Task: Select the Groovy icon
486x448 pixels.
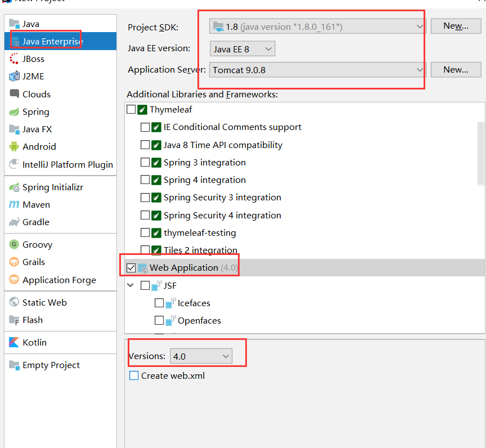Action: (14, 244)
